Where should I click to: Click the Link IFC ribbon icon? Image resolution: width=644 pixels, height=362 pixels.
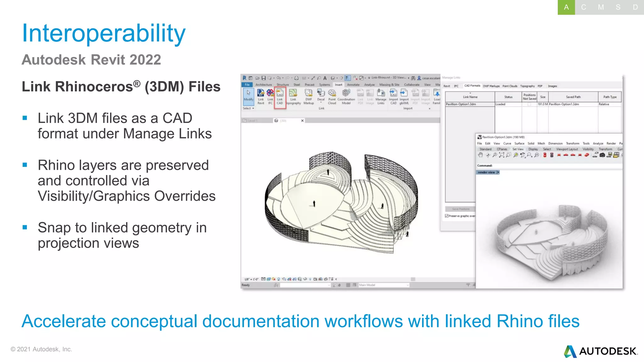coord(270,96)
